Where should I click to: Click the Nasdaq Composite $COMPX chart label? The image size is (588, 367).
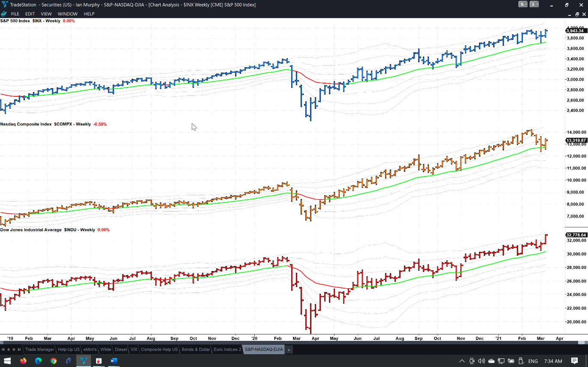click(x=45, y=124)
